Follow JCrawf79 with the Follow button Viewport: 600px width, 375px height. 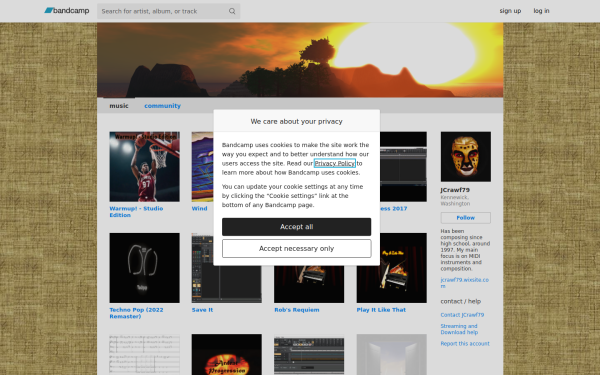466,218
